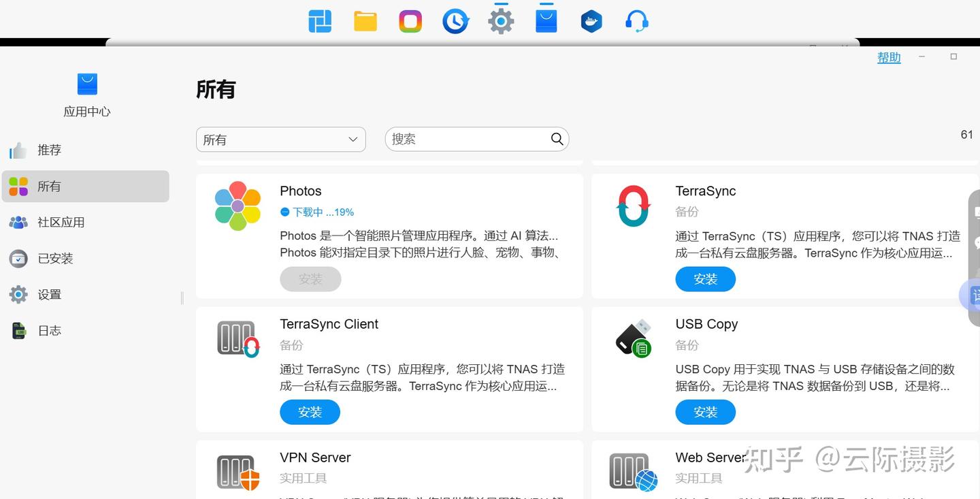
Task: Click the magnifier search icon
Action: click(x=557, y=139)
